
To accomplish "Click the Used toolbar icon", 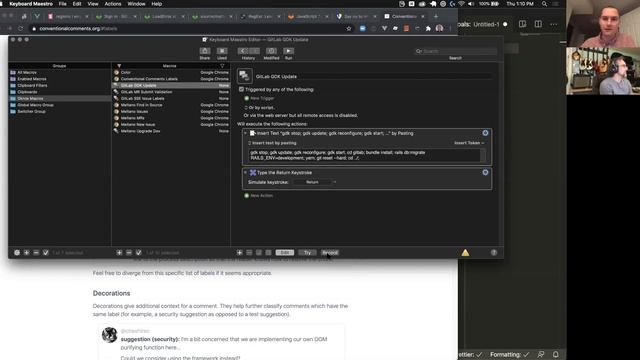I will pyautogui.click(x=222, y=51).
